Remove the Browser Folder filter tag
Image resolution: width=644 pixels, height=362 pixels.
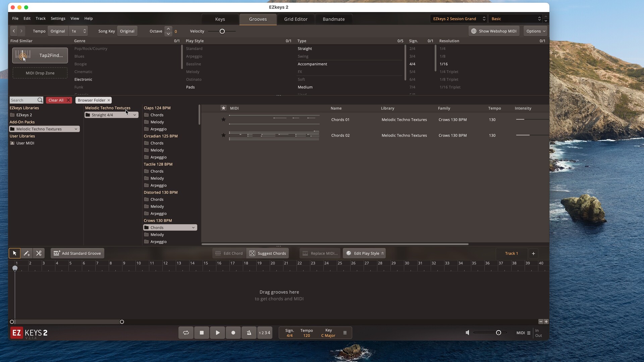[x=109, y=100]
